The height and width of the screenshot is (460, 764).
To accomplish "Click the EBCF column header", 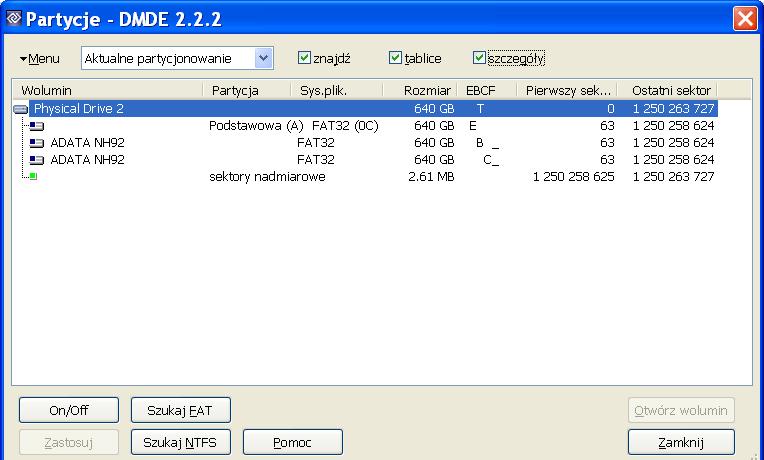I will point(487,90).
